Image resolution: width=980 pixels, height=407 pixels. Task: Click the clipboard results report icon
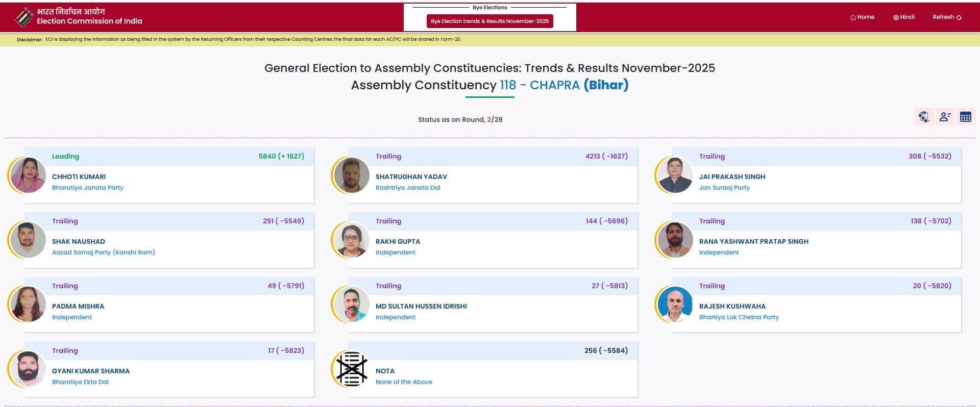pos(923,116)
